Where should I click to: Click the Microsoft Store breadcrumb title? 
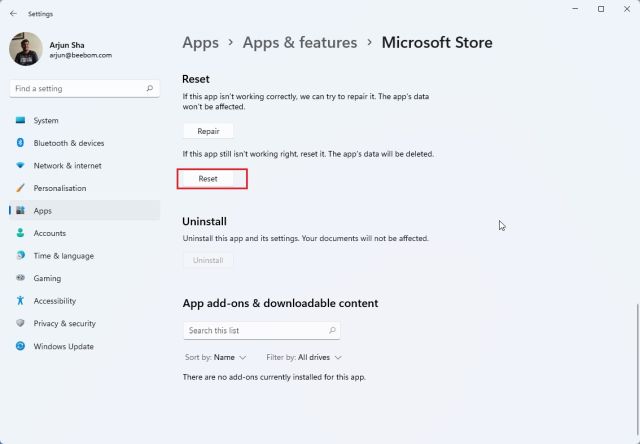tap(437, 42)
